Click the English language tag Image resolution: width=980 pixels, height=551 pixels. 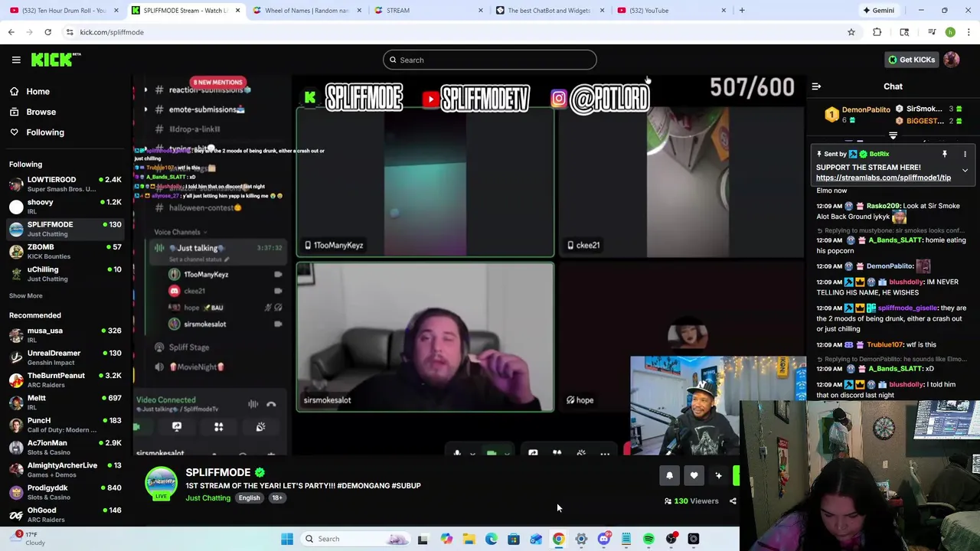249,498
